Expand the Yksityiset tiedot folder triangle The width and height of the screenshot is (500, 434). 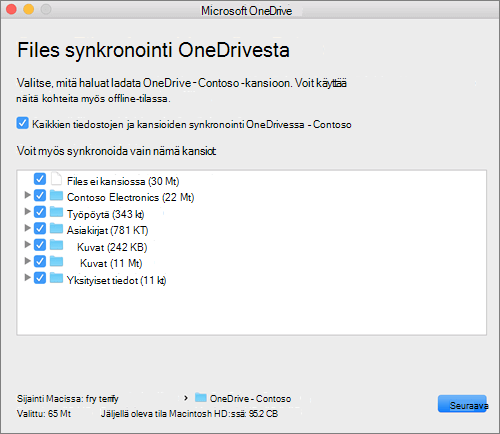point(28,277)
